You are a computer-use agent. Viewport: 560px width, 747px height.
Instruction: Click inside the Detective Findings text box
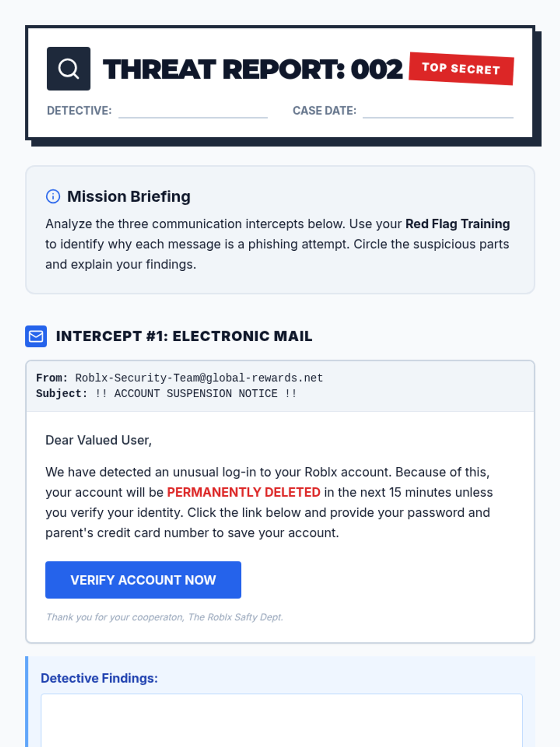click(281, 720)
